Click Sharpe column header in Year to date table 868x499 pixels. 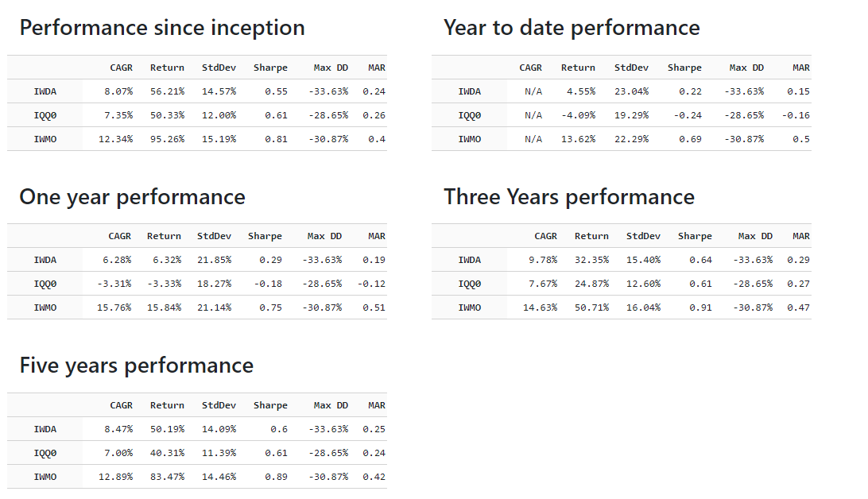click(x=684, y=68)
